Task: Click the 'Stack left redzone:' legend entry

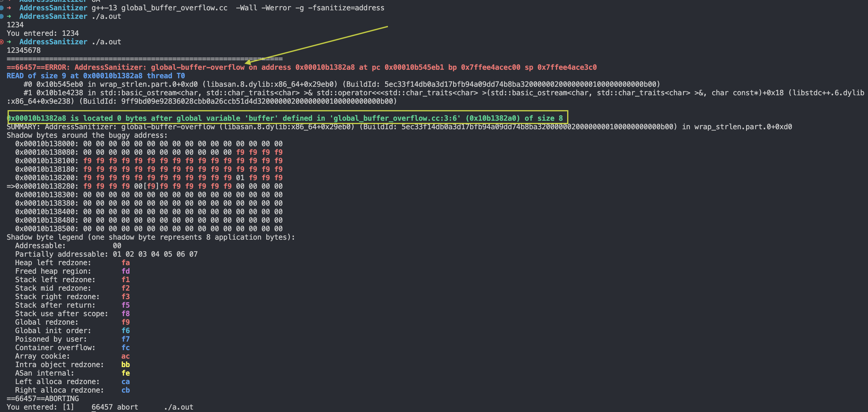Action: pyautogui.click(x=72, y=280)
